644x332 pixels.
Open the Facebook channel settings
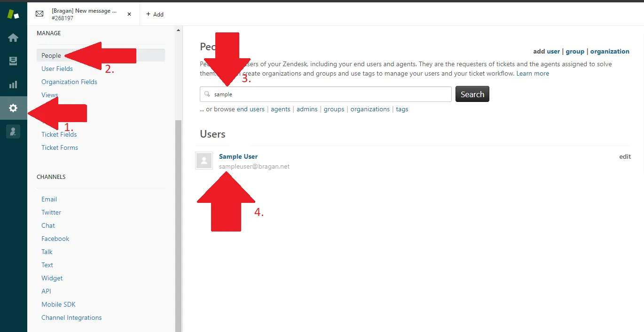55,239
